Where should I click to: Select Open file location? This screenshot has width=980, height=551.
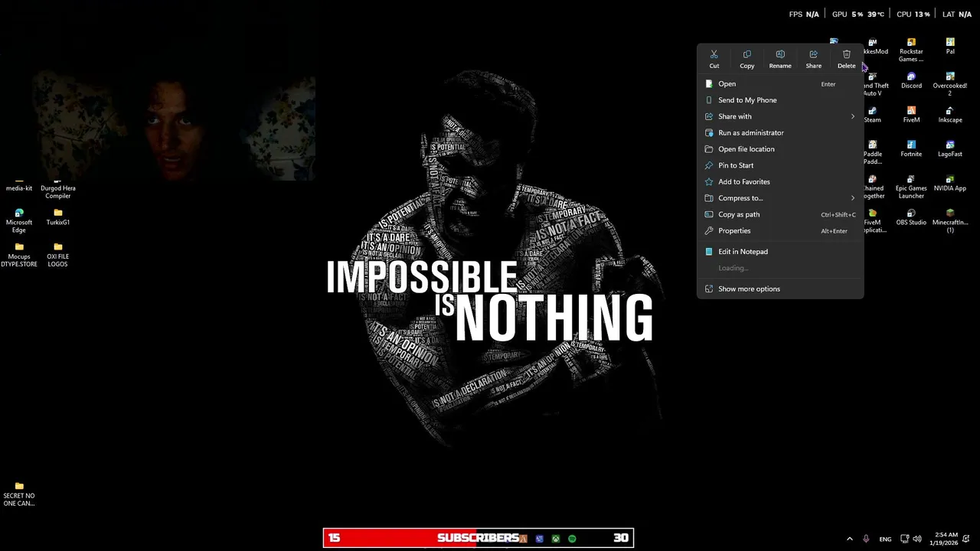pyautogui.click(x=780, y=149)
